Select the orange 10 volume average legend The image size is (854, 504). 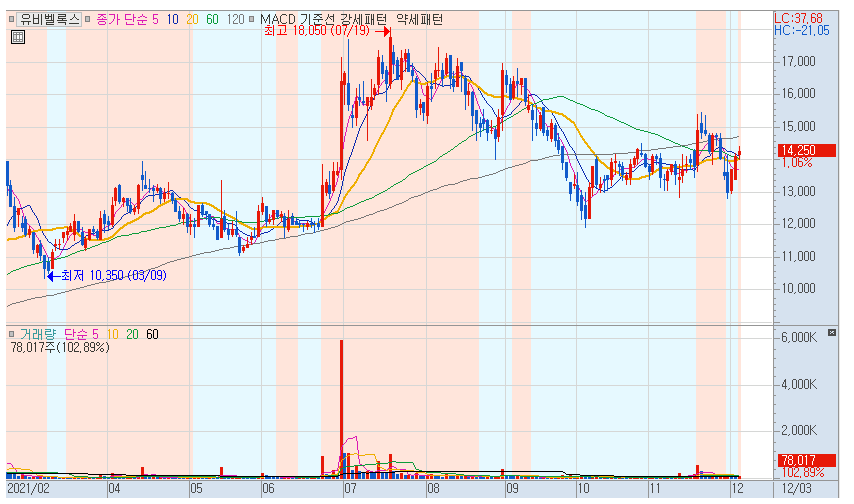(112, 334)
